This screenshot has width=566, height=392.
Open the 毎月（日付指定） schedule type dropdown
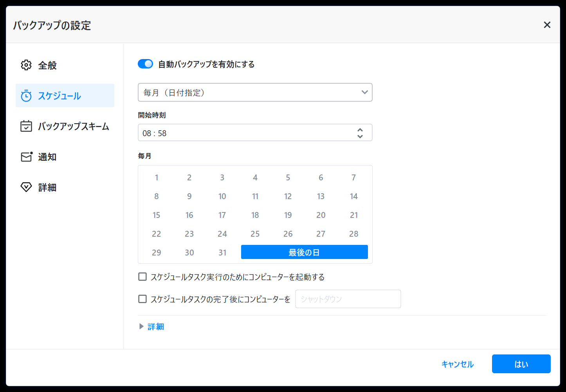255,92
